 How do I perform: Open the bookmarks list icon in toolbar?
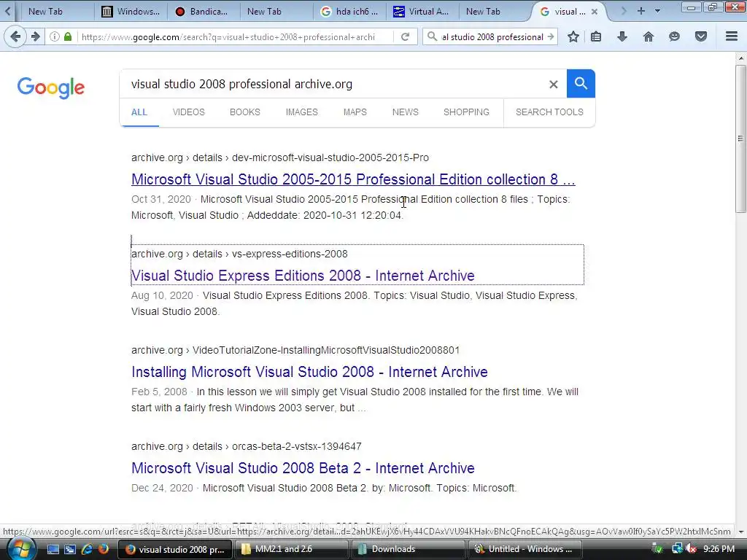[596, 36]
